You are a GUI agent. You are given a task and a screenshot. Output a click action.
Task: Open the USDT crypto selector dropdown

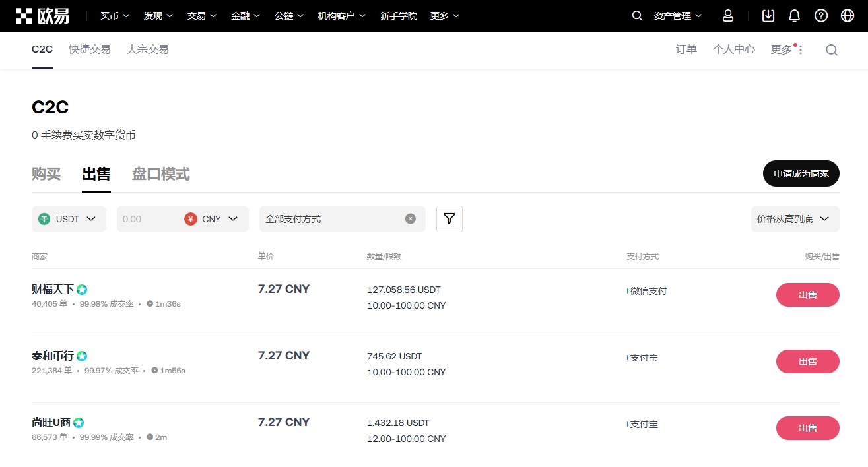pyautogui.click(x=69, y=218)
